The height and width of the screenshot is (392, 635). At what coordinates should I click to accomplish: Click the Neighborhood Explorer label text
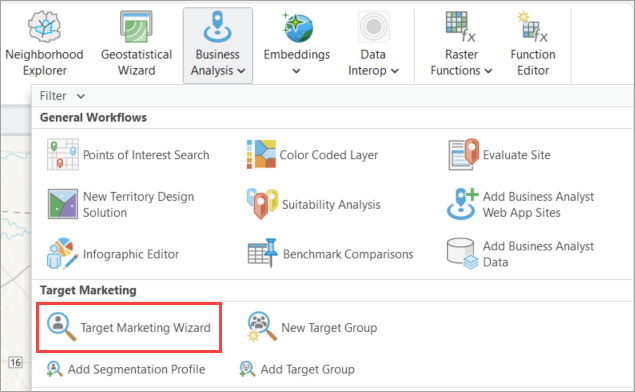coord(45,62)
